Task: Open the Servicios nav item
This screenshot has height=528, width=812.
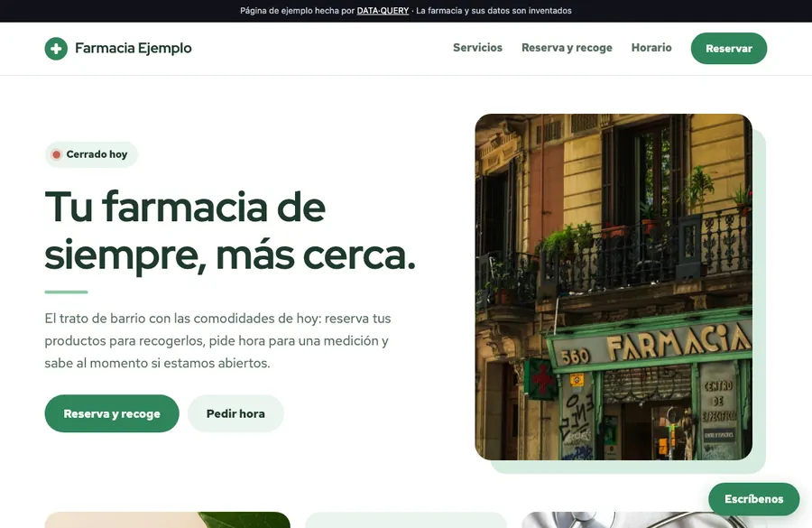Action: [x=477, y=48]
